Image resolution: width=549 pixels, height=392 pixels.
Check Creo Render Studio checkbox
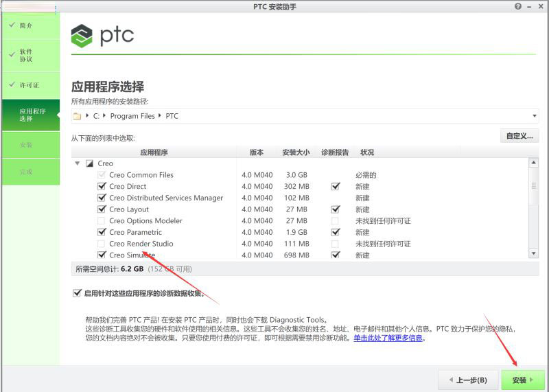(101, 244)
